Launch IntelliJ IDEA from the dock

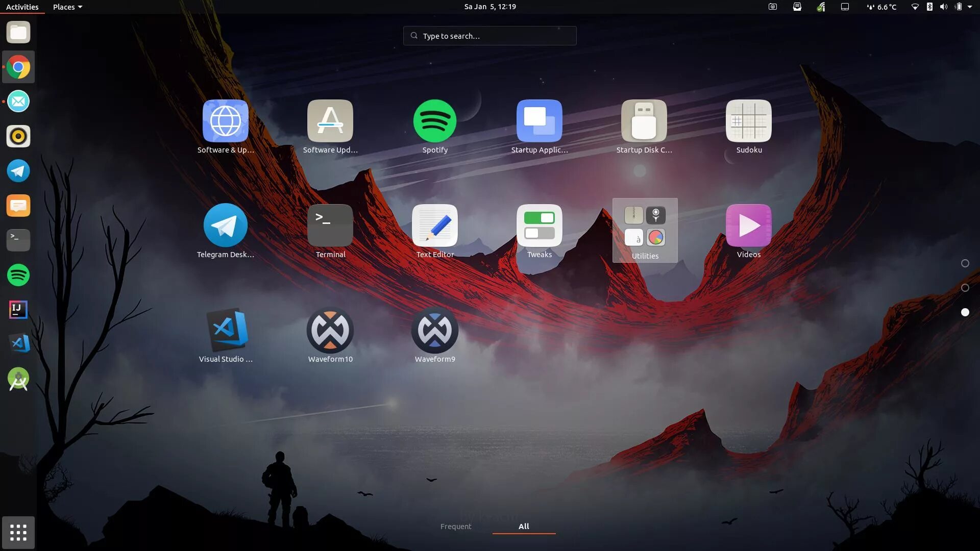[18, 309]
